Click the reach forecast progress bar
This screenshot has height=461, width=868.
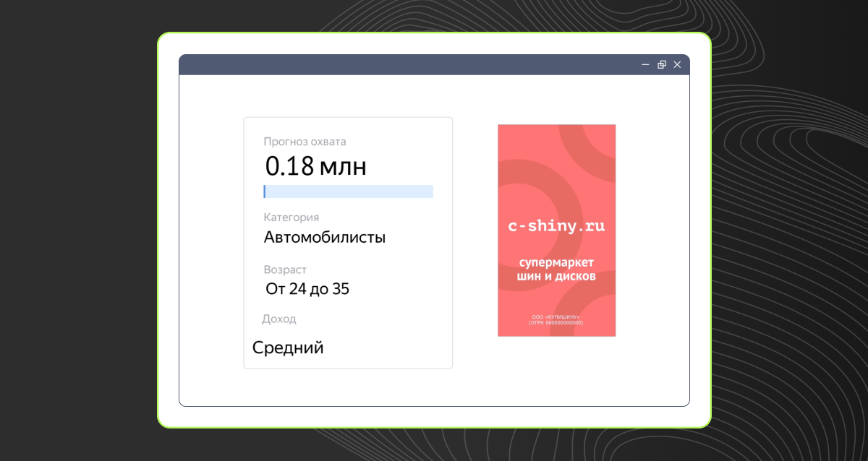point(348,191)
